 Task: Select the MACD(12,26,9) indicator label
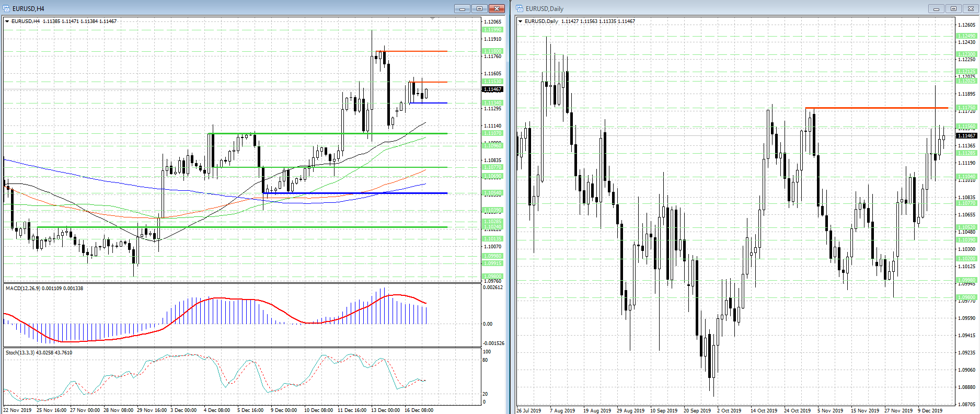(44, 289)
